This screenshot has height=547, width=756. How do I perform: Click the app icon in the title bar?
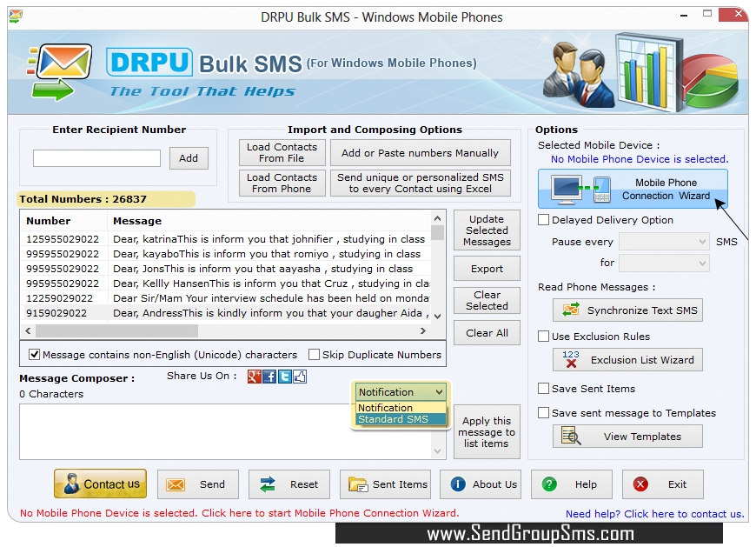click(16, 17)
